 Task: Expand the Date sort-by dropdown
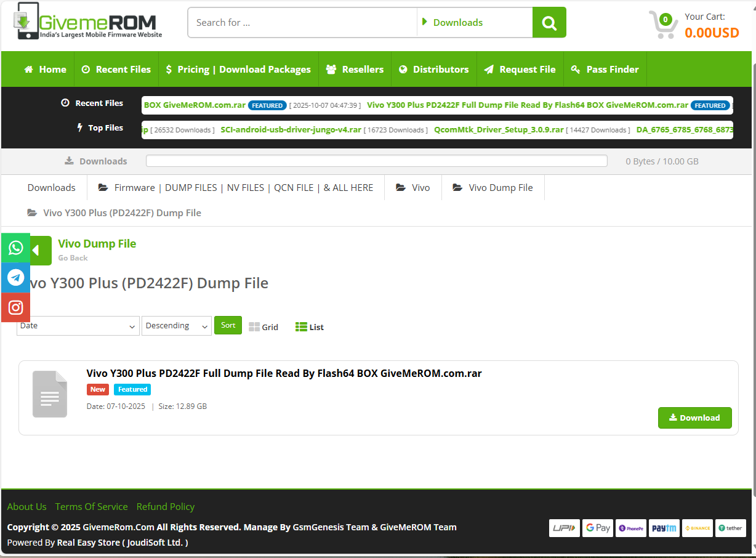tap(78, 326)
